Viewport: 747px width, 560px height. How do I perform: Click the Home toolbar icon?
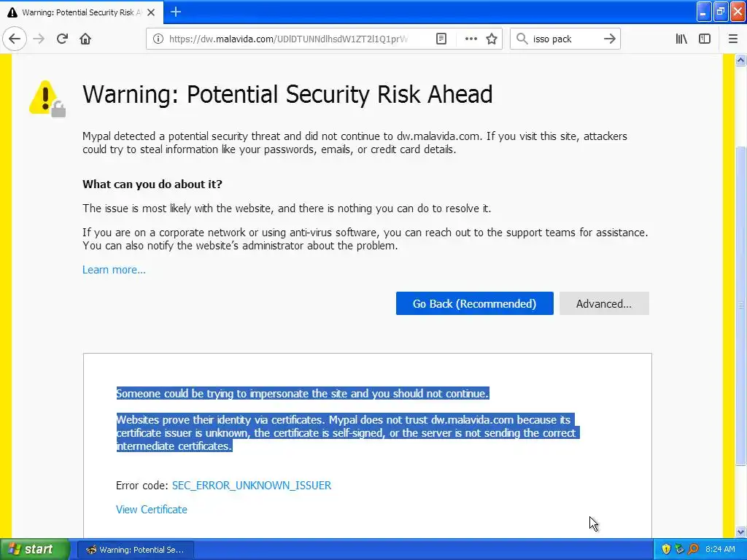pyautogui.click(x=85, y=39)
